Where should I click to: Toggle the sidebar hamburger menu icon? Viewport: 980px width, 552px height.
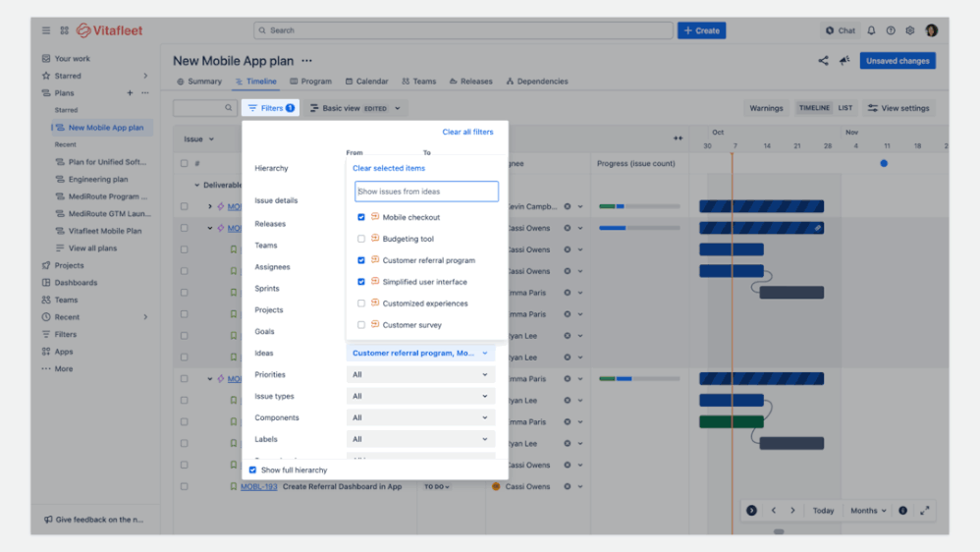46,30
